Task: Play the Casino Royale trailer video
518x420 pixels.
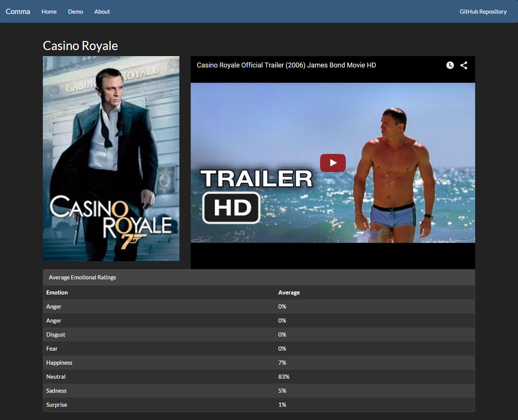Action: click(333, 163)
